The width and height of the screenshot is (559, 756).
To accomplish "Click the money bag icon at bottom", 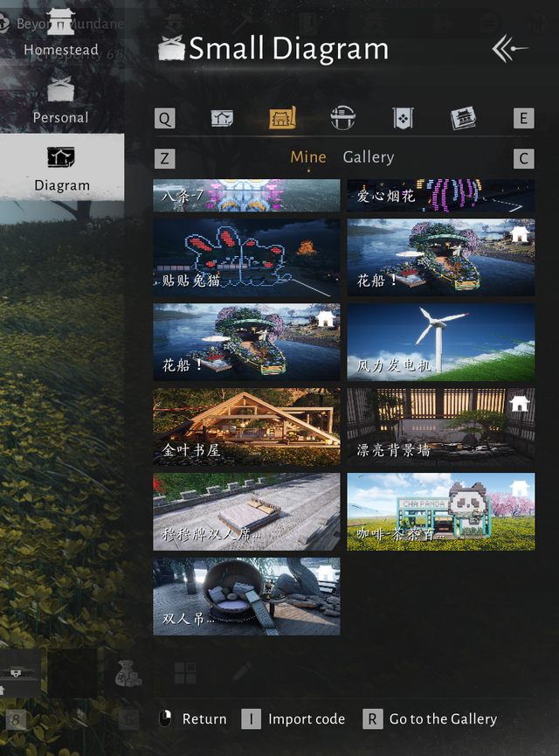I will (128, 674).
